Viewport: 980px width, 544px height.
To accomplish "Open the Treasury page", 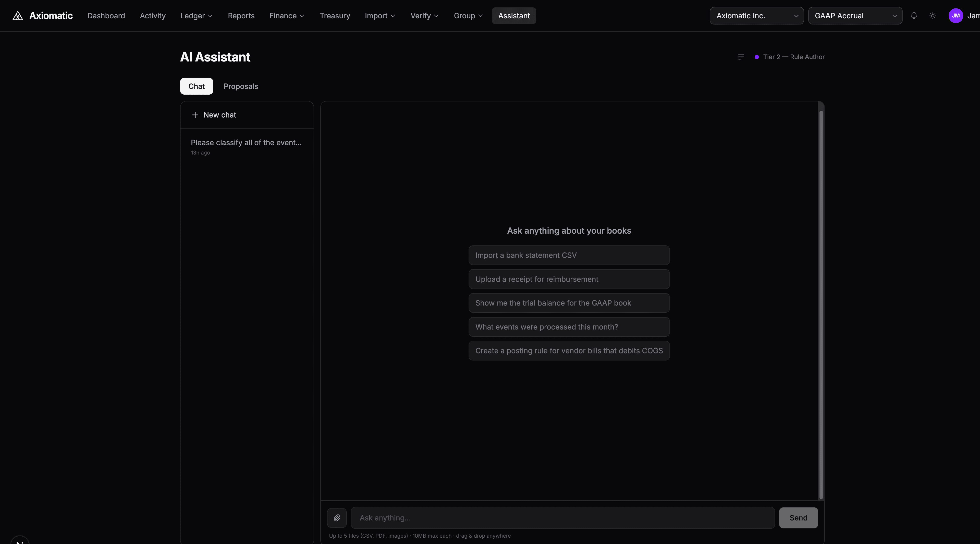I will point(335,16).
